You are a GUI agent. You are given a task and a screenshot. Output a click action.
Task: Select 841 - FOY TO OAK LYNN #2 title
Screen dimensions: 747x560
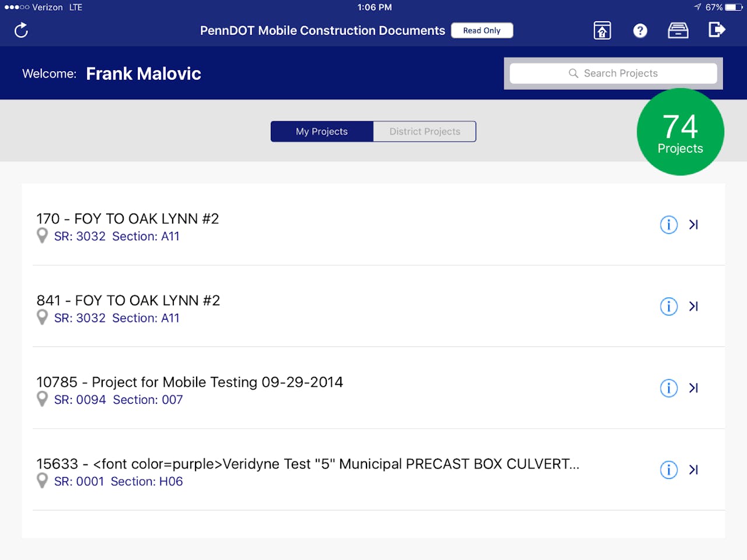(128, 300)
